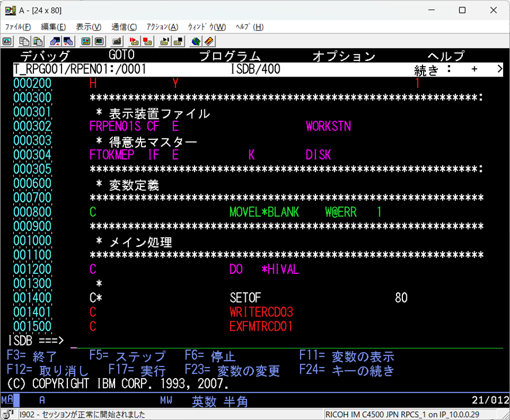Click the help book question-mark icon

click(209, 41)
